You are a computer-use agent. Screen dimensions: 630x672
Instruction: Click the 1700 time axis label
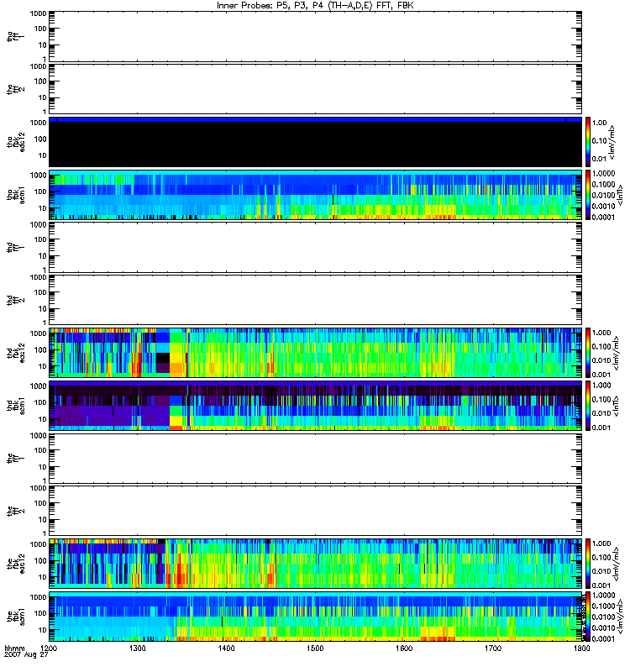coord(493,648)
